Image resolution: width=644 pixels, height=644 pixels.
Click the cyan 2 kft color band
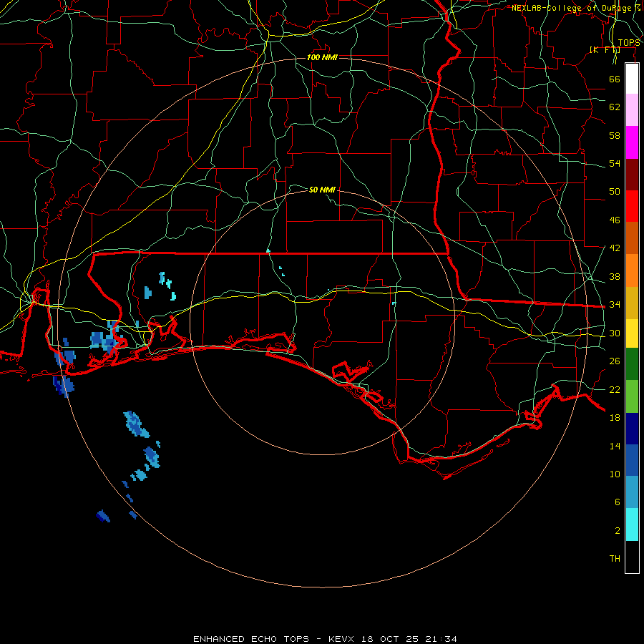[x=632, y=525]
